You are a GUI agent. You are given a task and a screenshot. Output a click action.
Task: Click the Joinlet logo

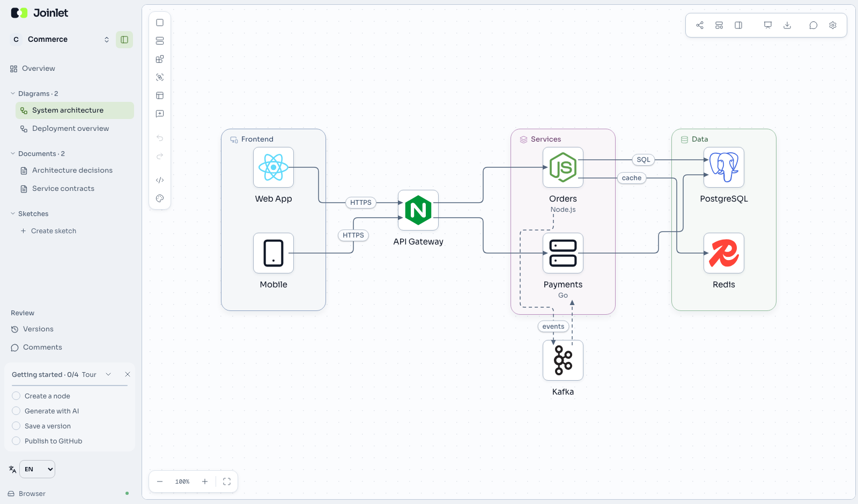point(39,13)
